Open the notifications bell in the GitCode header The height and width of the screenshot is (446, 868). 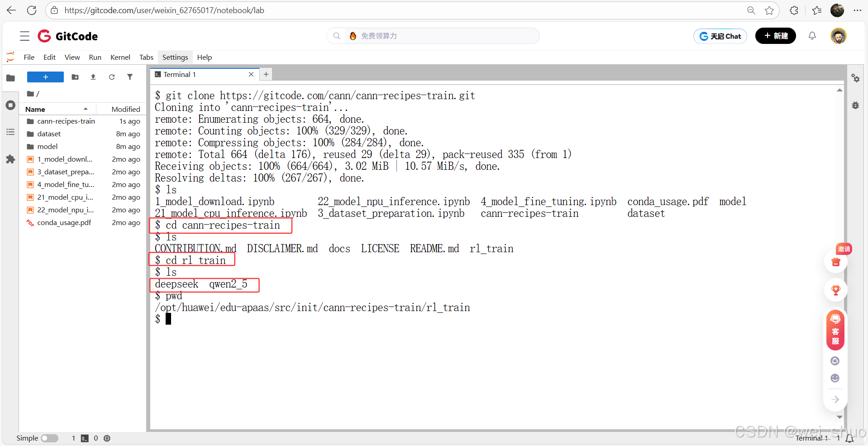(x=812, y=36)
